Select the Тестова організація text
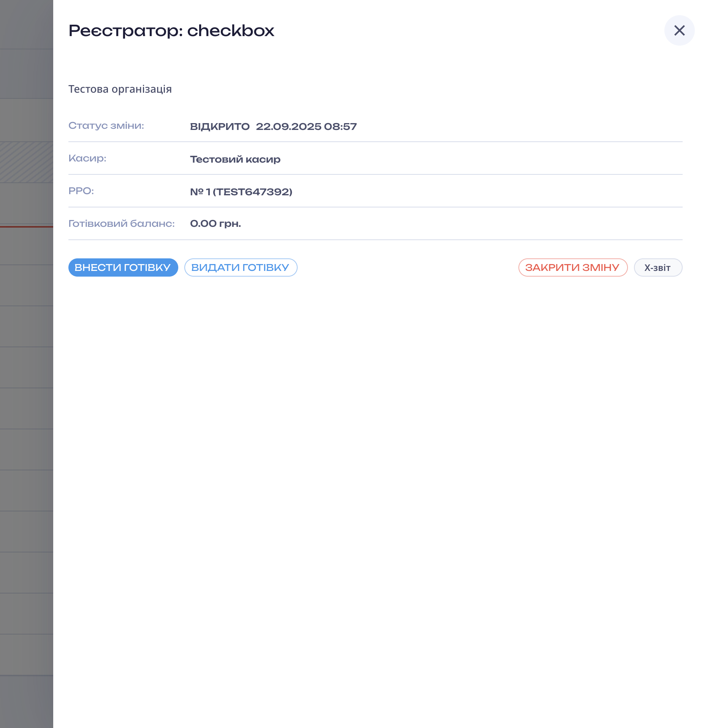Viewport: 710px width, 728px height. pos(120,89)
